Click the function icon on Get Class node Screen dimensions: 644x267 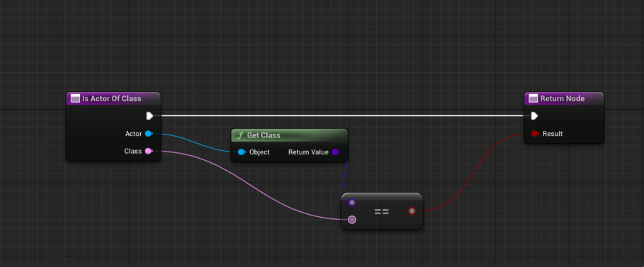click(240, 135)
